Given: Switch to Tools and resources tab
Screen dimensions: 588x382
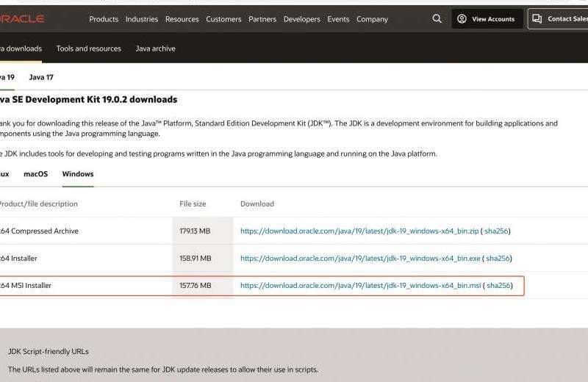Looking at the screenshot, I should (88, 48).
